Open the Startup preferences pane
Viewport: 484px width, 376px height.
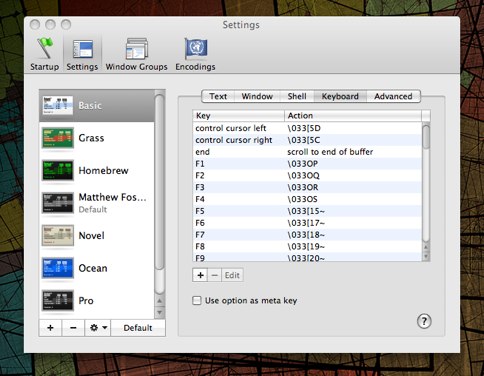[x=44, y=54]
